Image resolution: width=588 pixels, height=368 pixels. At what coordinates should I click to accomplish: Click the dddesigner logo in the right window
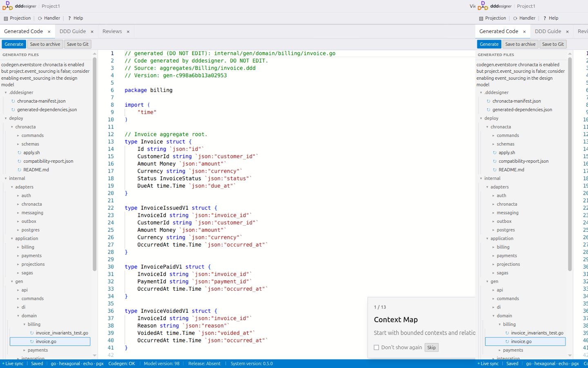483,6
